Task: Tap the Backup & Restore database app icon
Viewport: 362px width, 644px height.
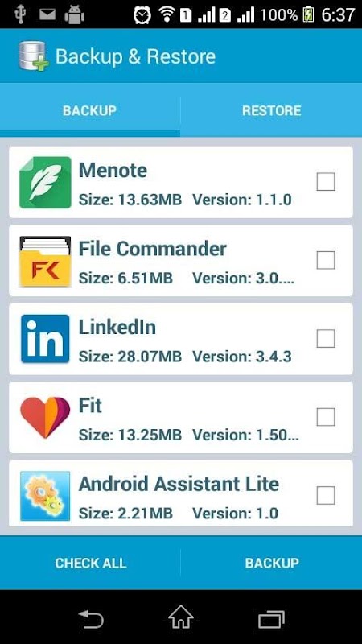Action: (x=34, y=56)
